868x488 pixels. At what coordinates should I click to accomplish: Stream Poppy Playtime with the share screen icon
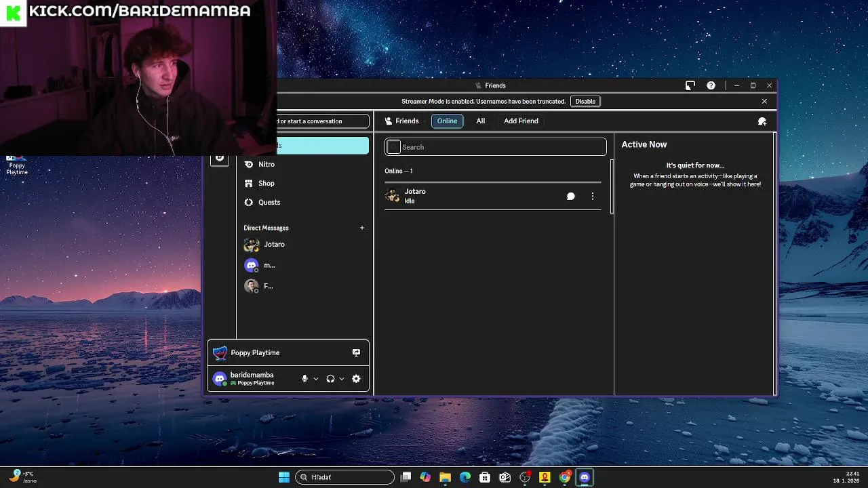[356, 352]
